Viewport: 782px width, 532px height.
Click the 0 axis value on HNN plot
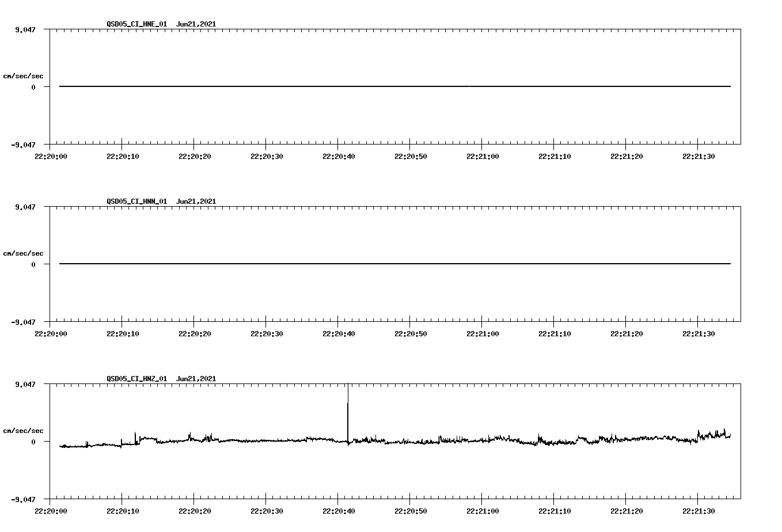point(33,264)
